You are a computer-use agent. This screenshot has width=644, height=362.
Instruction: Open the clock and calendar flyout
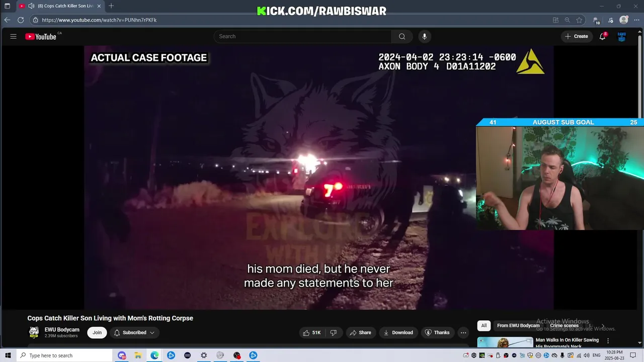point(614,355)
